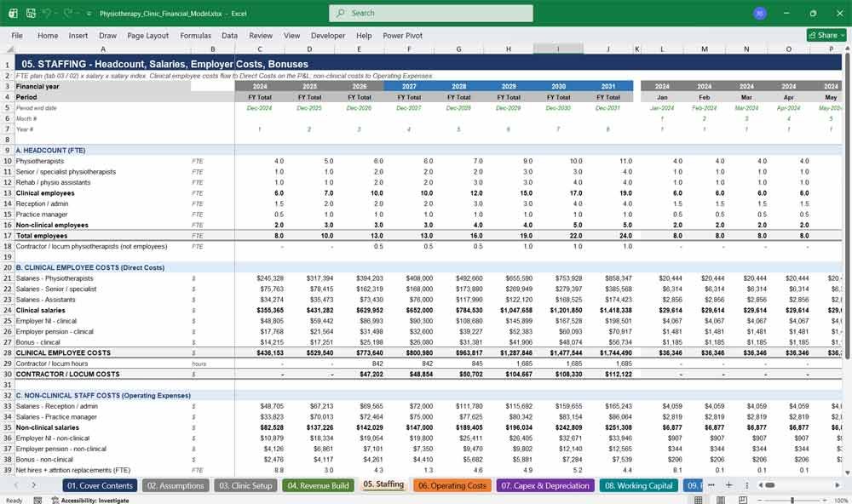Open the View ribbon tab

[x=291, y=35]
